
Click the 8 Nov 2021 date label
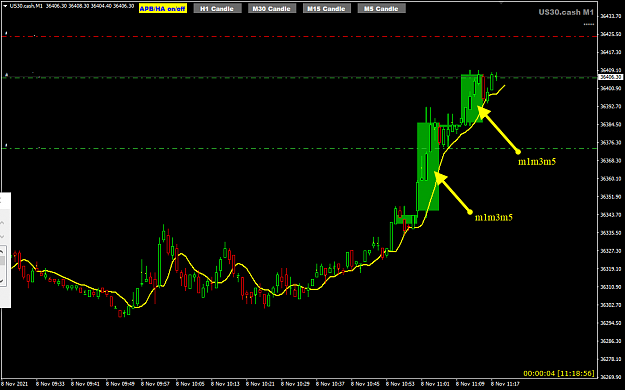(x=13, y=384)
